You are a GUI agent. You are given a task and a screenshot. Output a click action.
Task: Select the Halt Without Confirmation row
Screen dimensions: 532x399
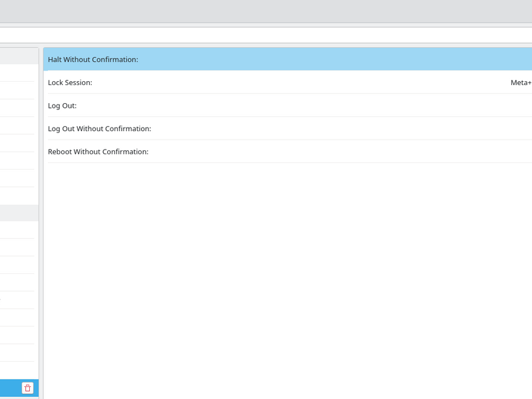(x=288, y=59)
